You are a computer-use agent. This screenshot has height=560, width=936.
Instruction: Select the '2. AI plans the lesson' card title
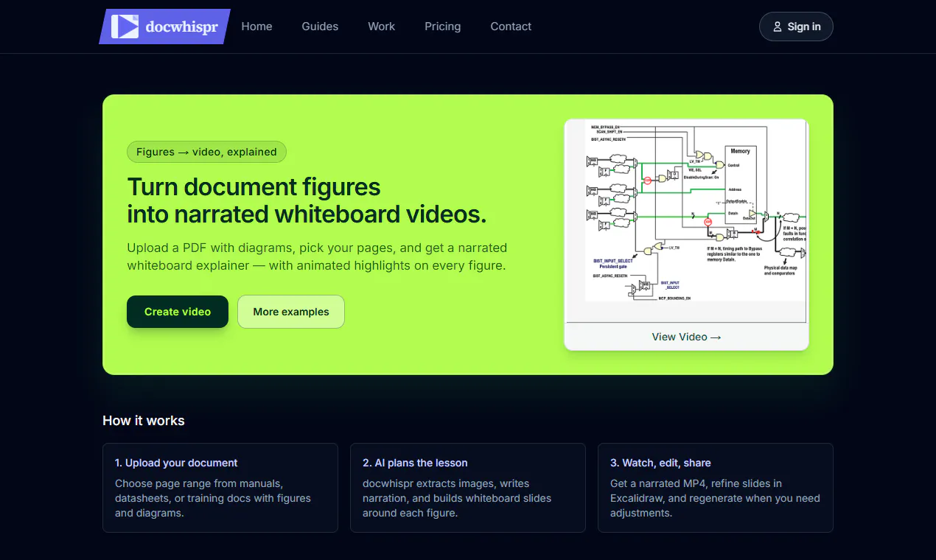[x=415, y=463]
